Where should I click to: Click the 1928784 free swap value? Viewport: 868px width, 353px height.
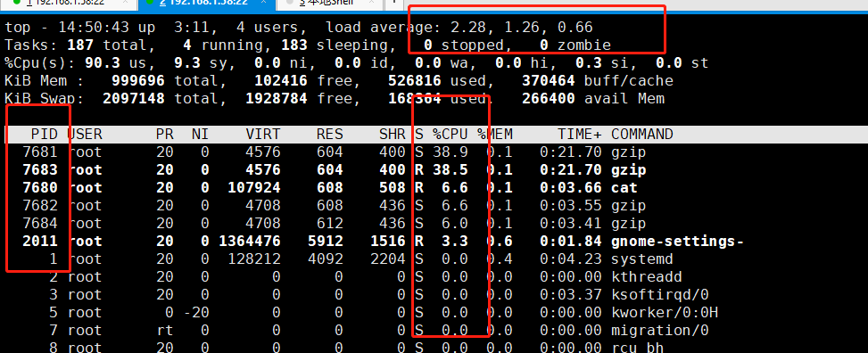pyautogui.click(x=277, y=99)
